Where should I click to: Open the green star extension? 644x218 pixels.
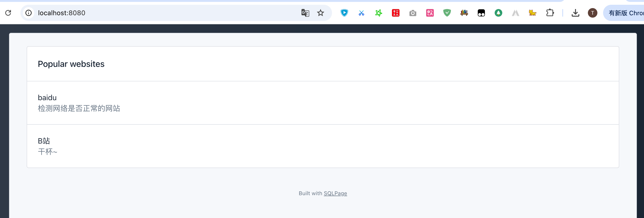point(379,13)
